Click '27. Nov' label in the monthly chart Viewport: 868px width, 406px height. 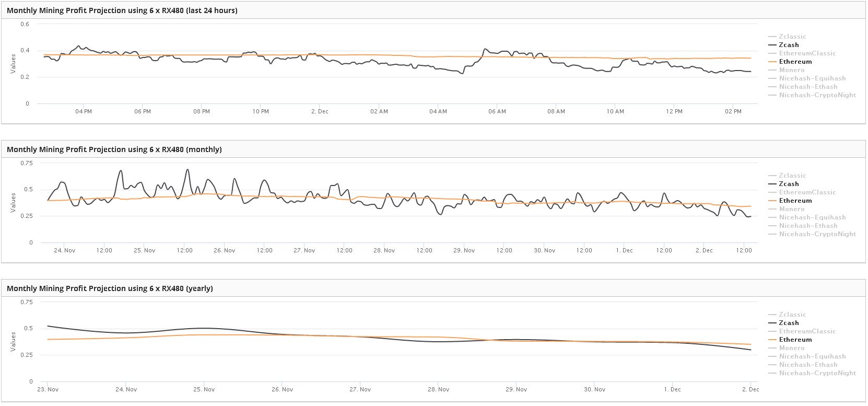pos(304,251)
